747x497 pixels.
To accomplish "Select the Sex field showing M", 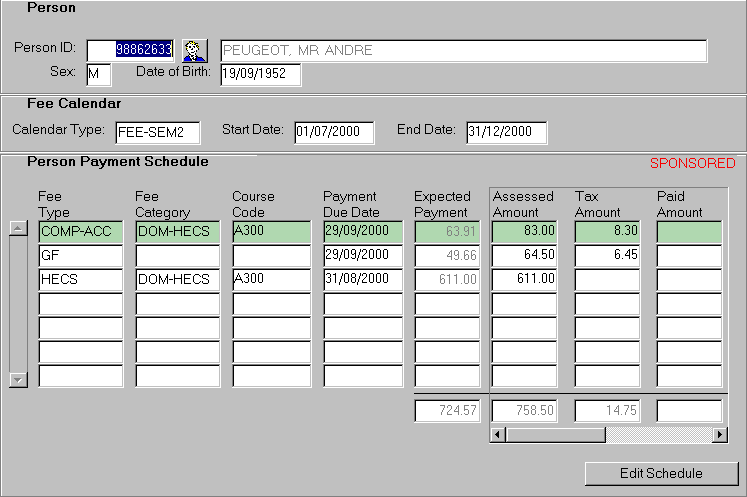I will [98, 75].
